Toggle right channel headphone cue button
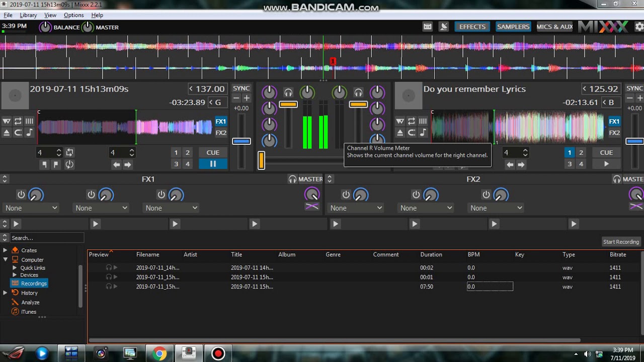The image size is (644, 362). pos(358,93)
